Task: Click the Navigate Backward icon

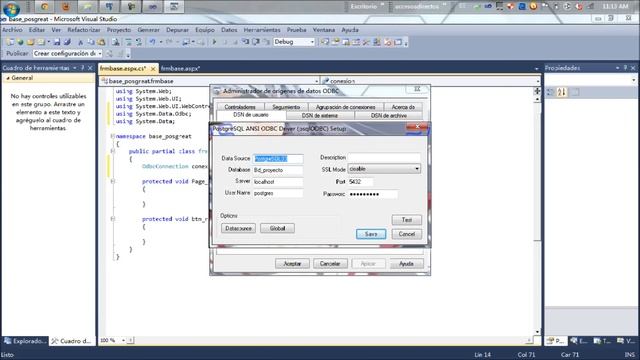Action: coord(187,42)
